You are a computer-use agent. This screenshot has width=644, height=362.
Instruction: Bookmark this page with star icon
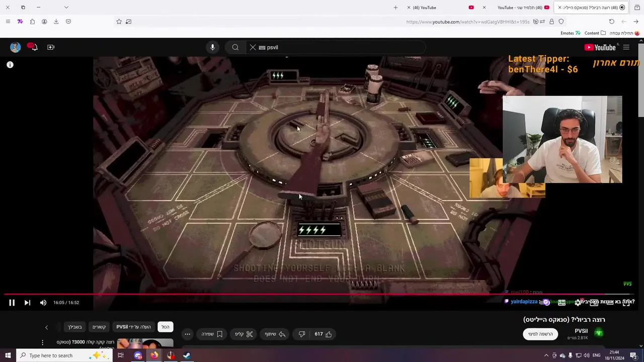click(x=119, y=22)
